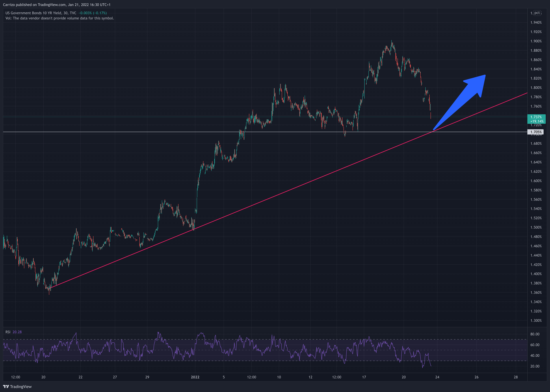
Task: Click the 1.800% price axis label
Action: pyautogui.click(x=536, y=88)
